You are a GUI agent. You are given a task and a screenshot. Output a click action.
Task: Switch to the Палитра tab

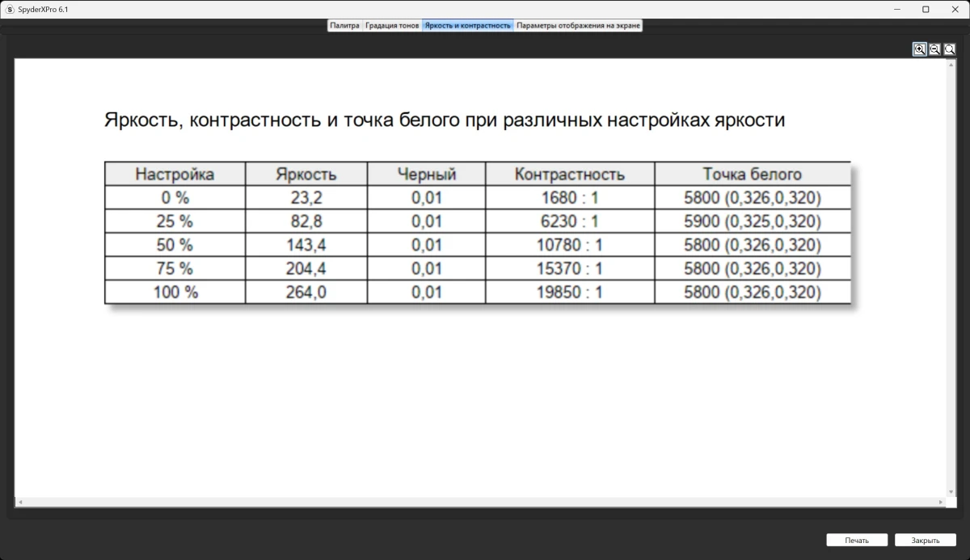[x=345, y=25]
